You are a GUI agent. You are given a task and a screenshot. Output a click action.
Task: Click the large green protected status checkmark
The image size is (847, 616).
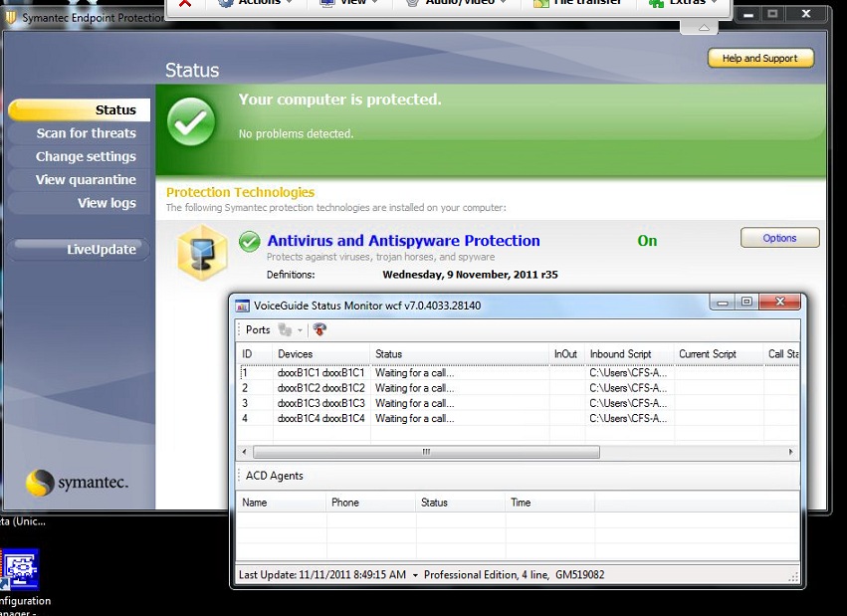click(x=191, y=122)
